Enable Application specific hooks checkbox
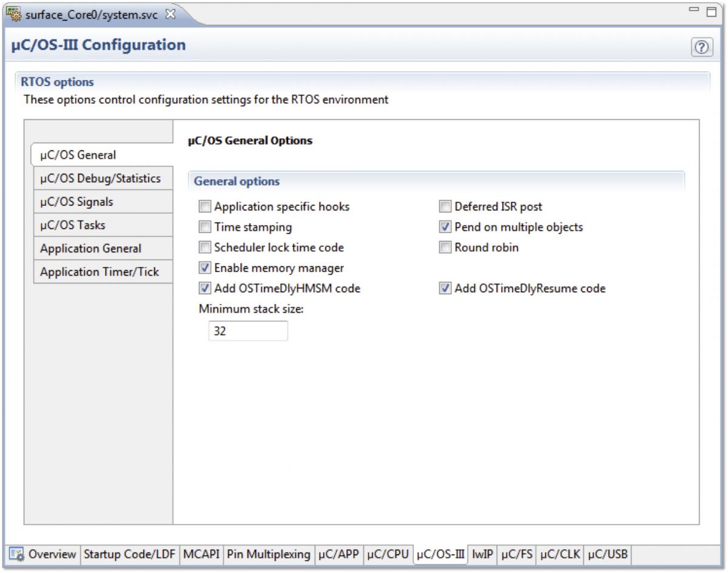728x573 pixels. point(206,206)
